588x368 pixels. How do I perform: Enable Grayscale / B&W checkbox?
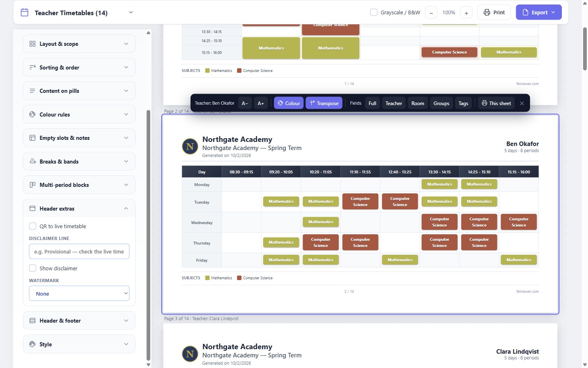(x=374, y=12)
